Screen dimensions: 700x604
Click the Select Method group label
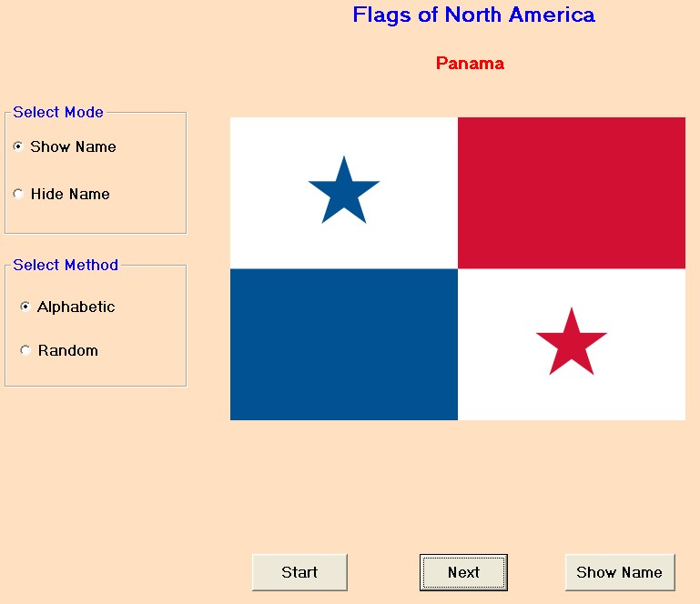[66, 265]
